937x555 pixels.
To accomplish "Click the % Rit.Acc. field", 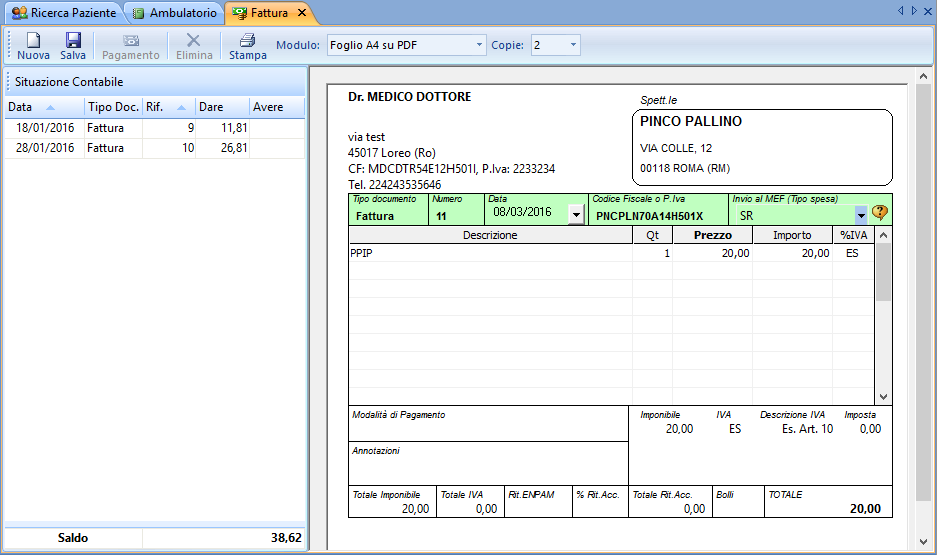I will click(600, 502).
